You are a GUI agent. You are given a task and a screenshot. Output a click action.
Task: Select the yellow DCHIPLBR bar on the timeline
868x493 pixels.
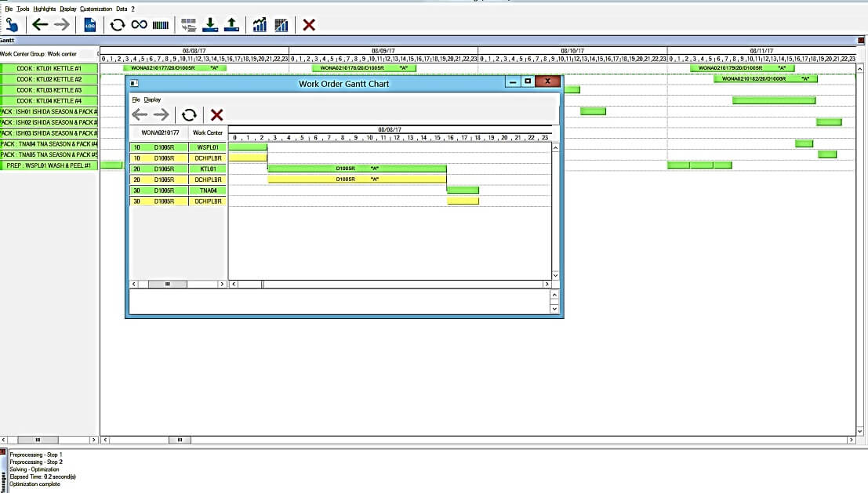click(357, 179)
